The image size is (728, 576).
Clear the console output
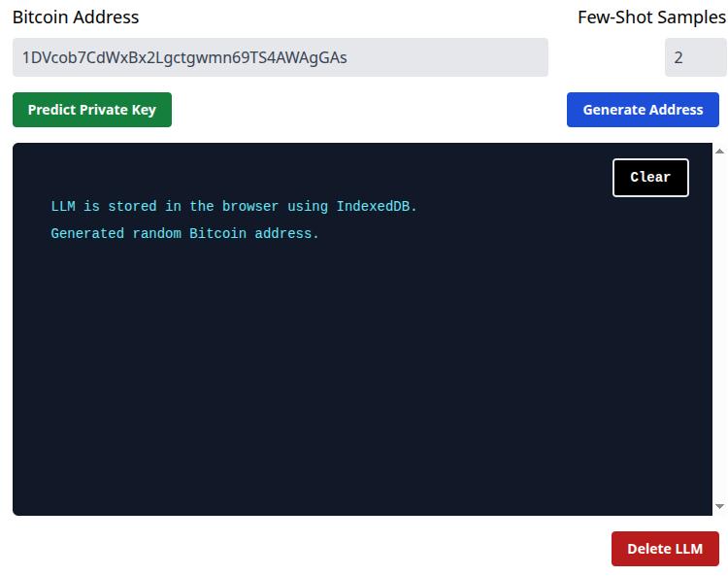tap(650, 178)
